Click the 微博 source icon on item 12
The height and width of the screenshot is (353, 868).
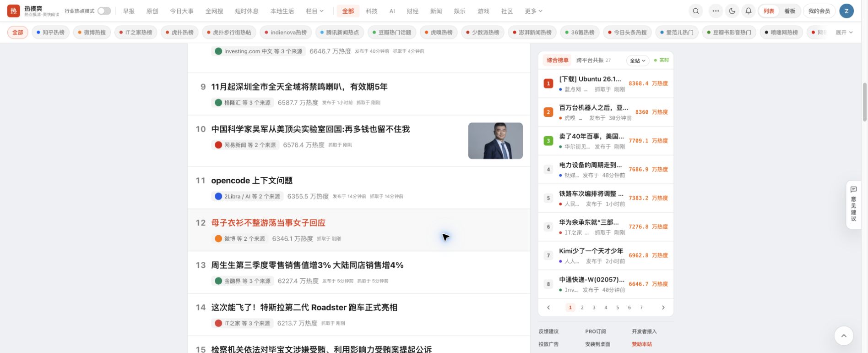[x=218, y=238]
